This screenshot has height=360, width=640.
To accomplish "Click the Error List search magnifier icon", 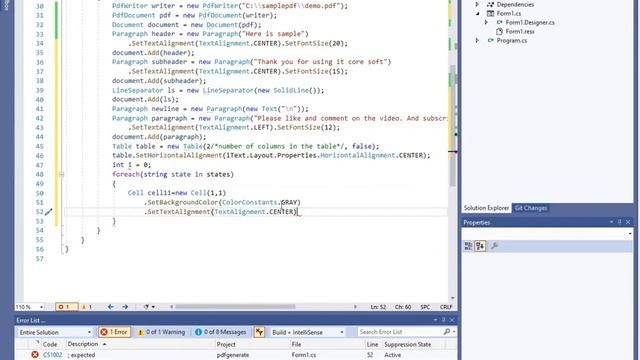I will [447, 332].
